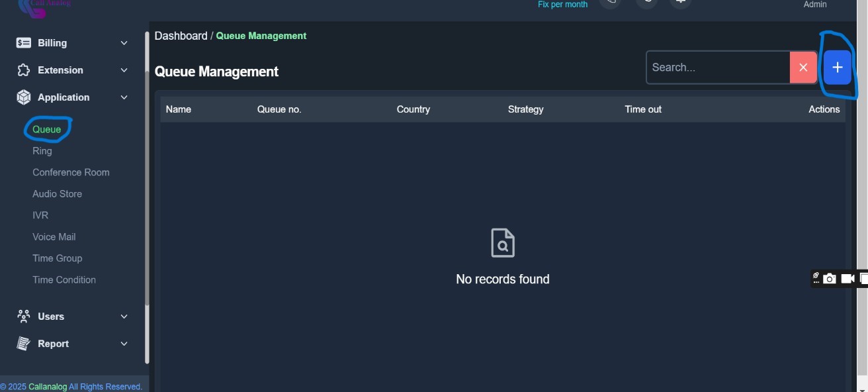Click the Application cube icon

tap(24, 97)
